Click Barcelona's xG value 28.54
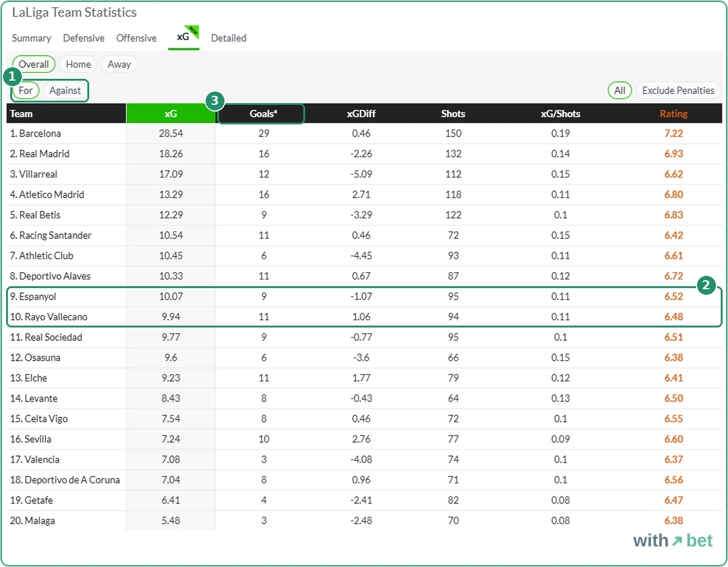 point(171,133)
